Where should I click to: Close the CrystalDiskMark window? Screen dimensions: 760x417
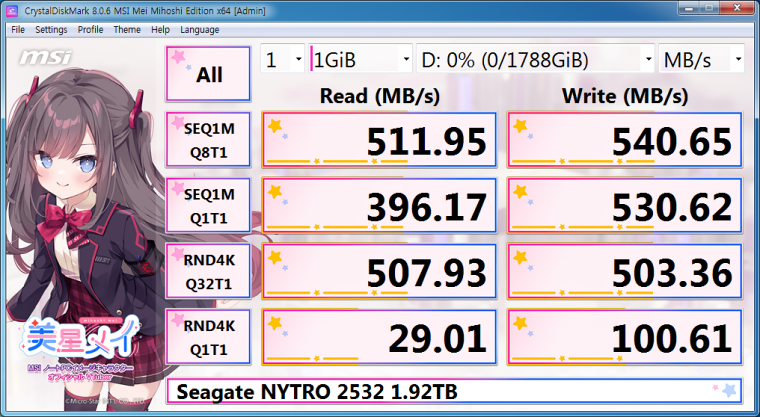tap(737, 8)
